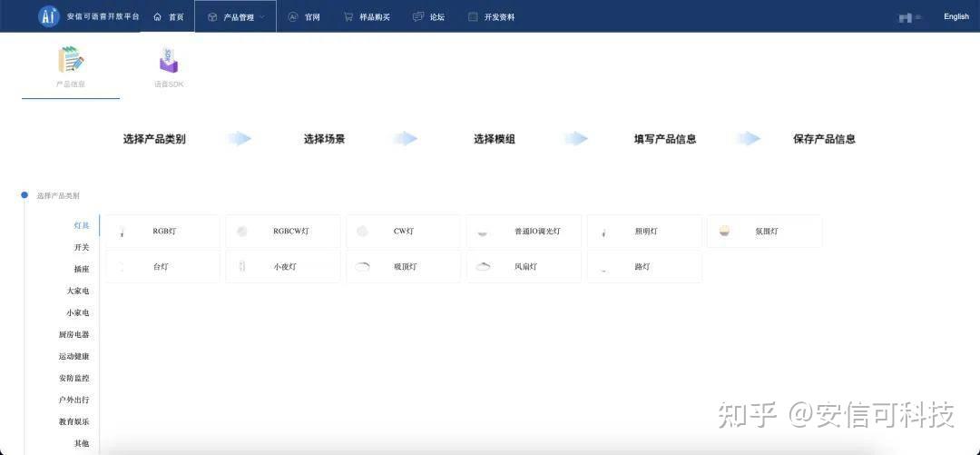Choose the 氛围灯 product card

(764, 231)
